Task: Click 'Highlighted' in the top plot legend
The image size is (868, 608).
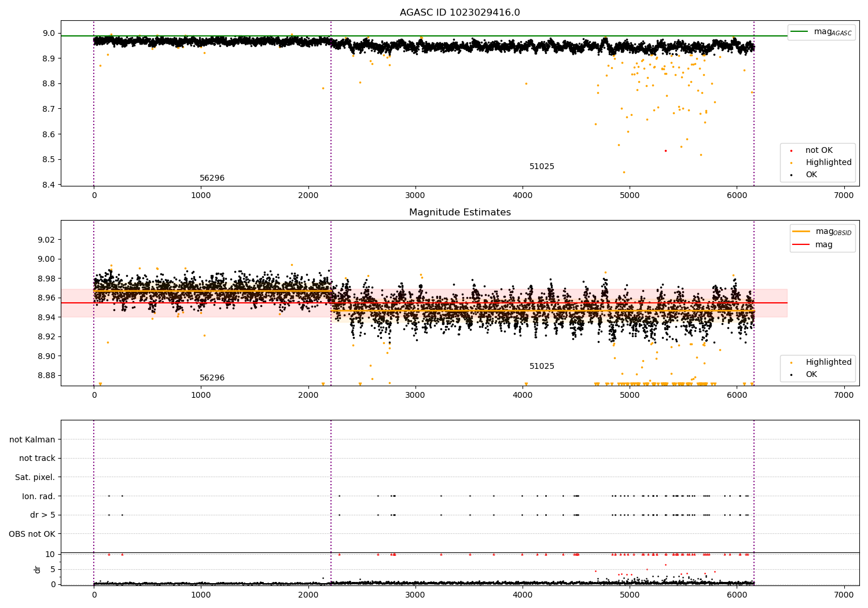Action: (829, 163)
